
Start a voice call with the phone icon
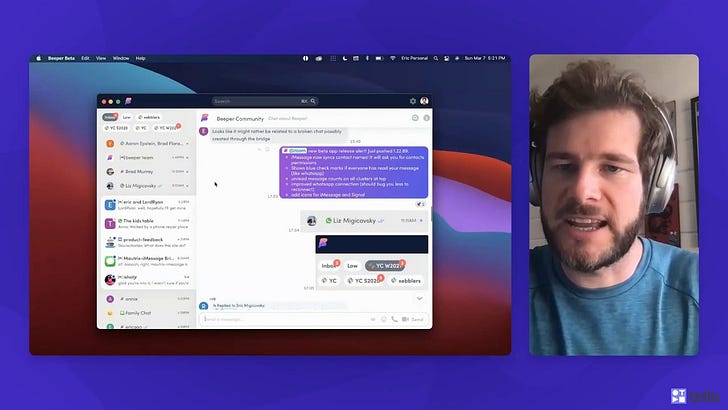pos(394,319)
